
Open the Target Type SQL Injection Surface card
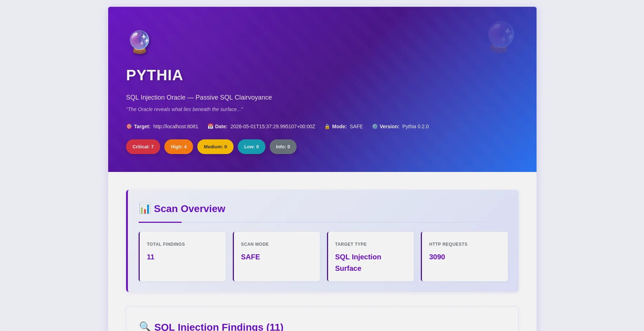point(370,256)
